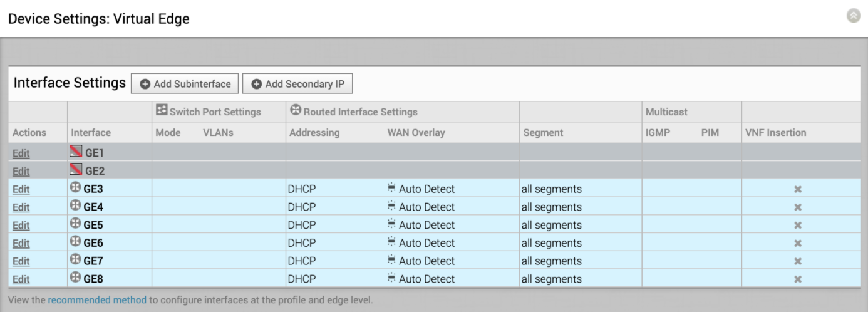Click the Auto Detect overlay icon for GE7
This screenshot has height=312, width=868.
(x=391, y=261)
